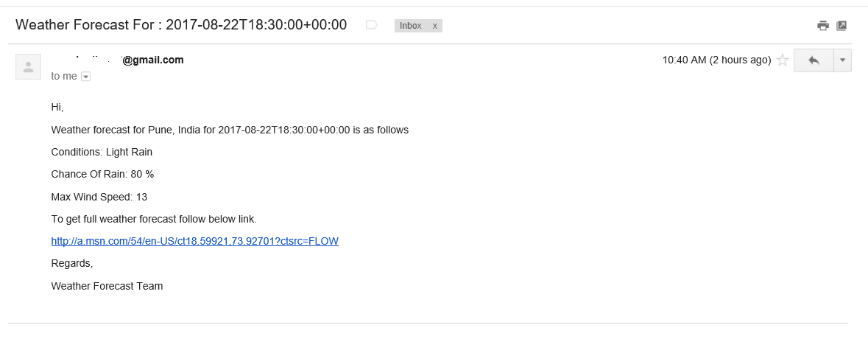Click the 'Conditions: Light Rain' line
This screenshot has height=339, width=868.
pyautogui.click(x=102, y=152)
